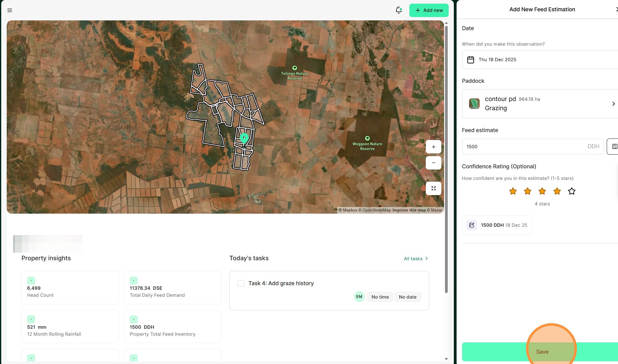The height and width of the screenshot is (364, 618).
Task: Set confidence rating to five stars
Action: coord(572,191)
